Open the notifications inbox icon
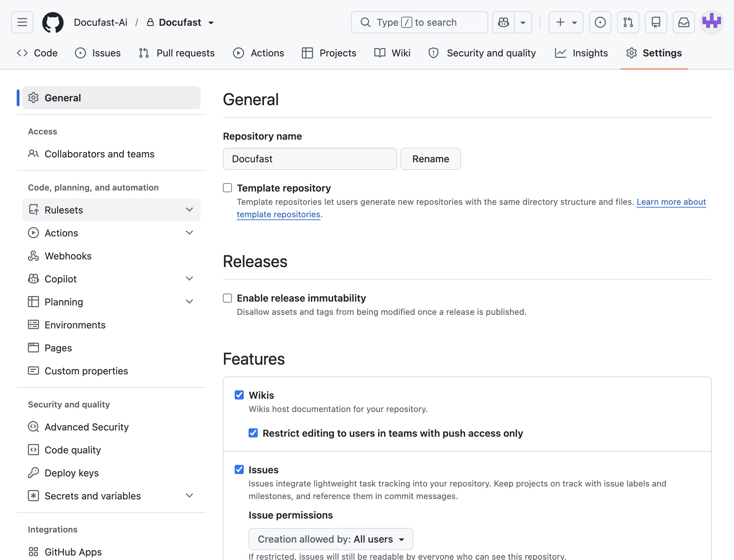 (684, 22)
